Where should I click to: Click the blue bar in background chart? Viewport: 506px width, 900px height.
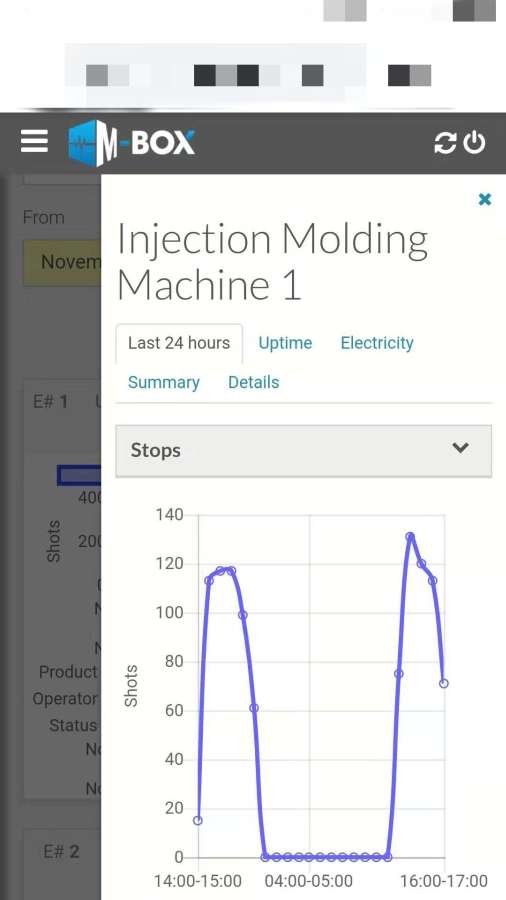(80, 475)
